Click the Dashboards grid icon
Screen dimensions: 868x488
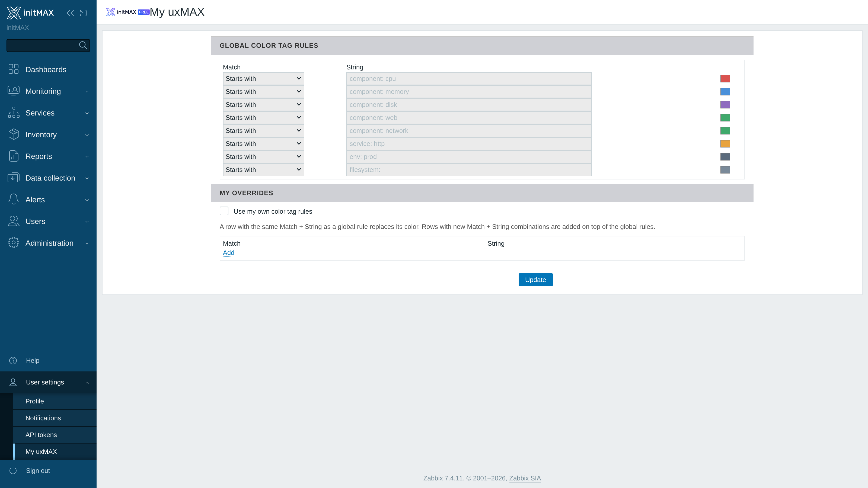[x=14, y=69]
